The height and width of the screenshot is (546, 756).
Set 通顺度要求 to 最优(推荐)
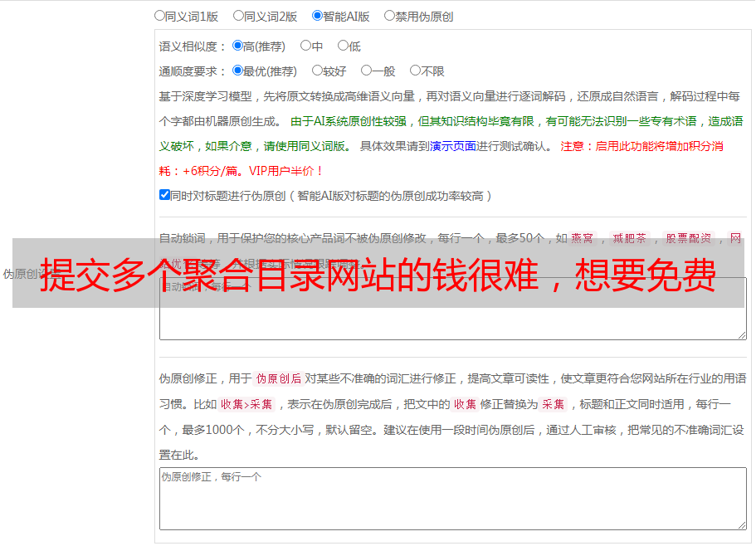click(237, 71)
